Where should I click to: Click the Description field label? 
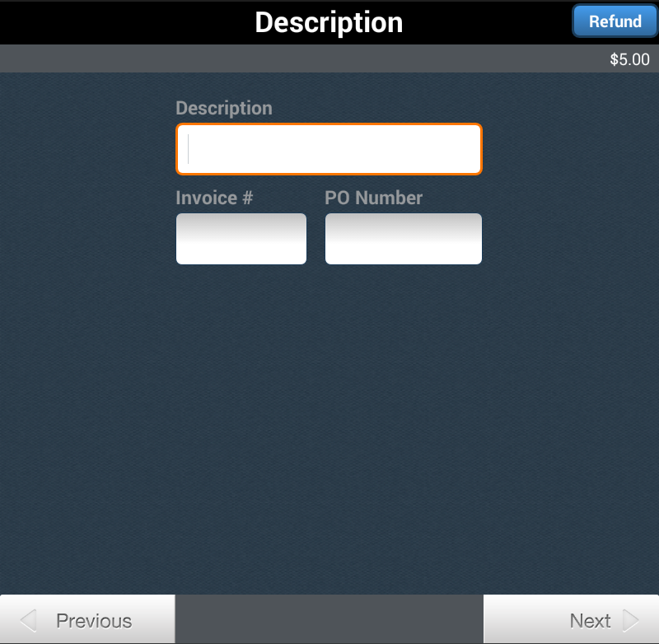(x=223, y=108)
